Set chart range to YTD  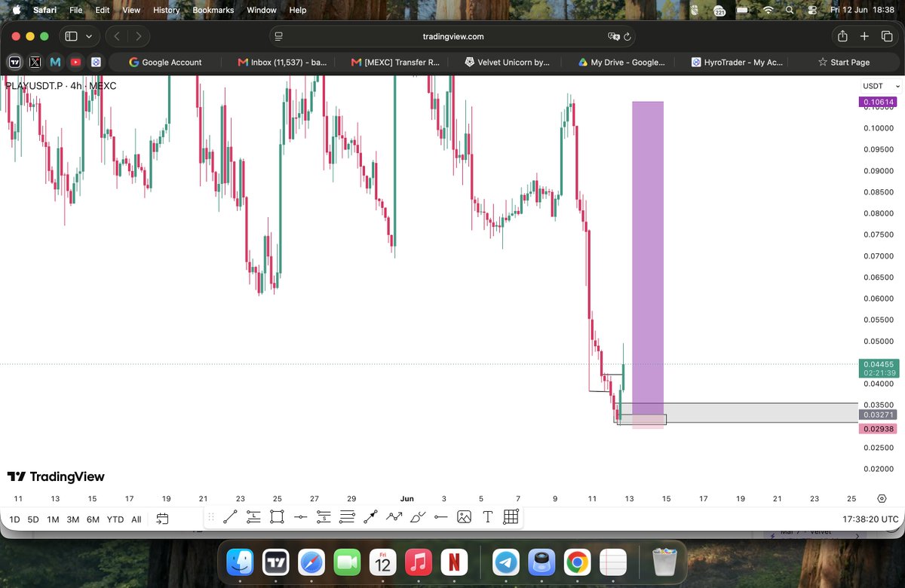point(115,519)
